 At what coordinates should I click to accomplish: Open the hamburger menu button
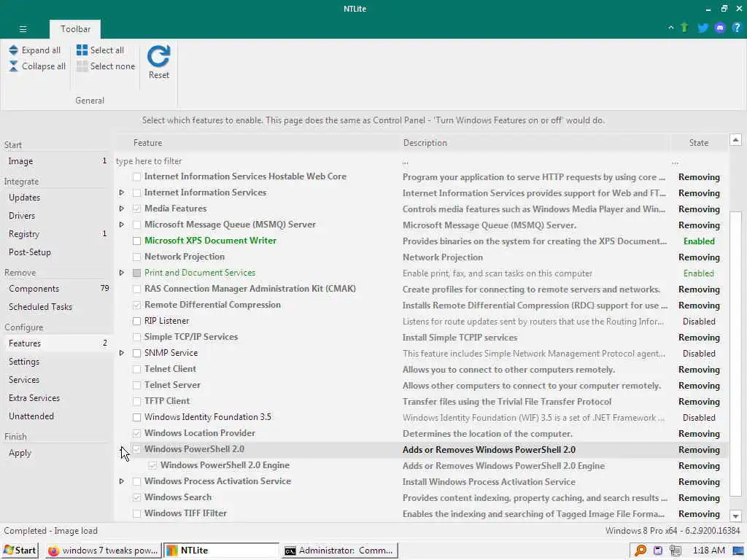coord(23,29)
